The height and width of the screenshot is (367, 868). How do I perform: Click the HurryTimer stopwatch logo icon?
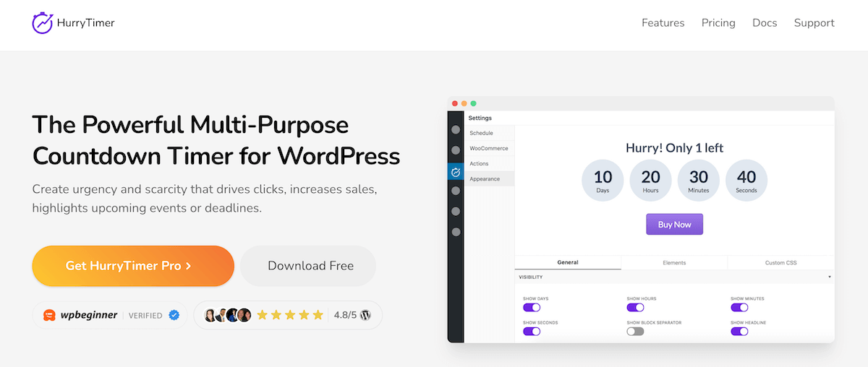point(43,22)
